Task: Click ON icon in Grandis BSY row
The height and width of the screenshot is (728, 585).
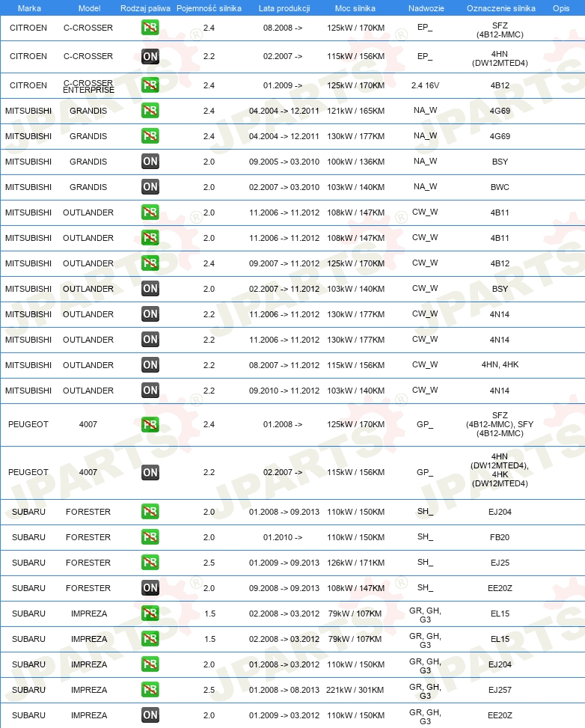Action: pyautogui.click(x=150, y=161)
